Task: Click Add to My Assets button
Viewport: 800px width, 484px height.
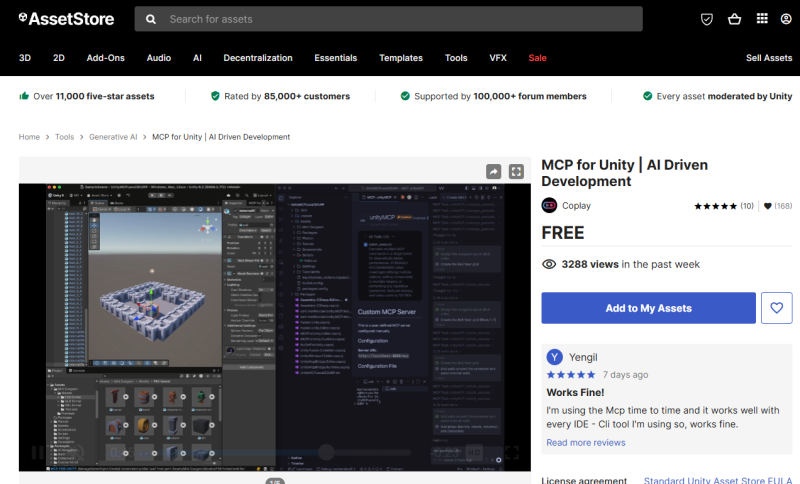Action: (x=648, y=308)
